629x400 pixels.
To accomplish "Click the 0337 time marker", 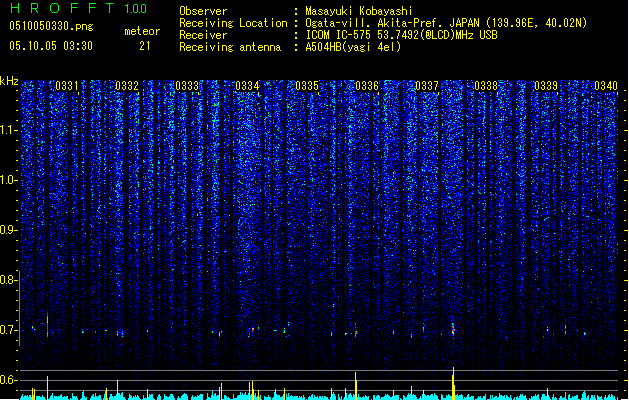I will 427,86.
